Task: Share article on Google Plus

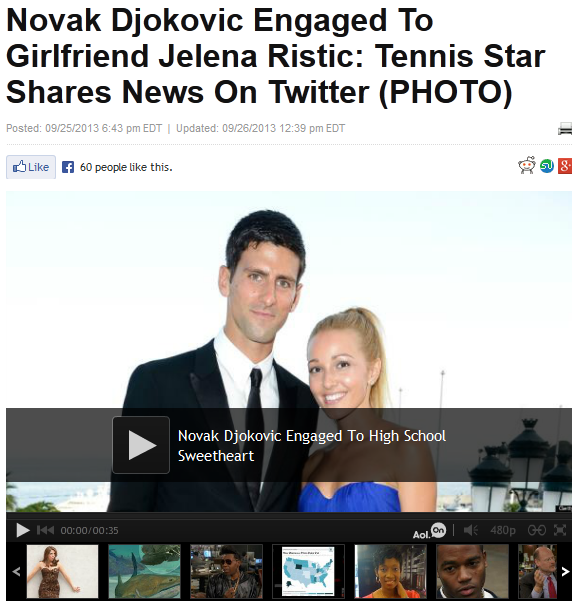Action: (565, 166)
